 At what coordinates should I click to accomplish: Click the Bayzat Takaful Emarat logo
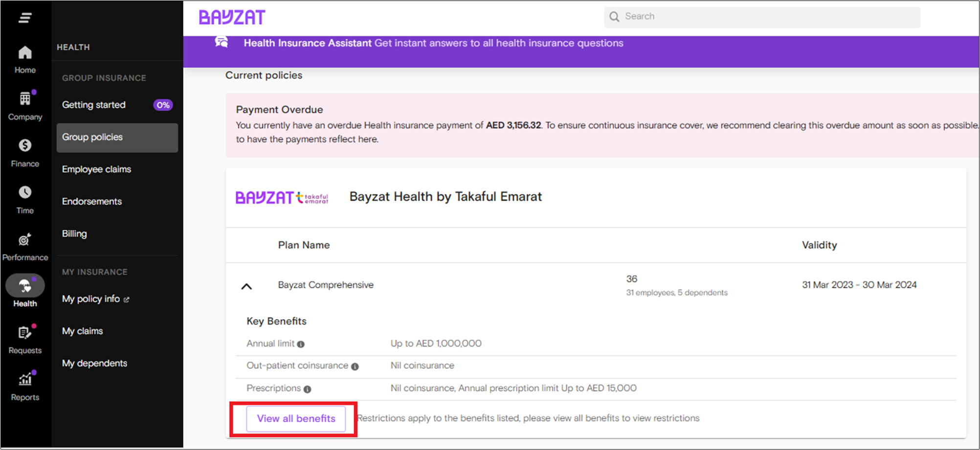pos(282,197)
